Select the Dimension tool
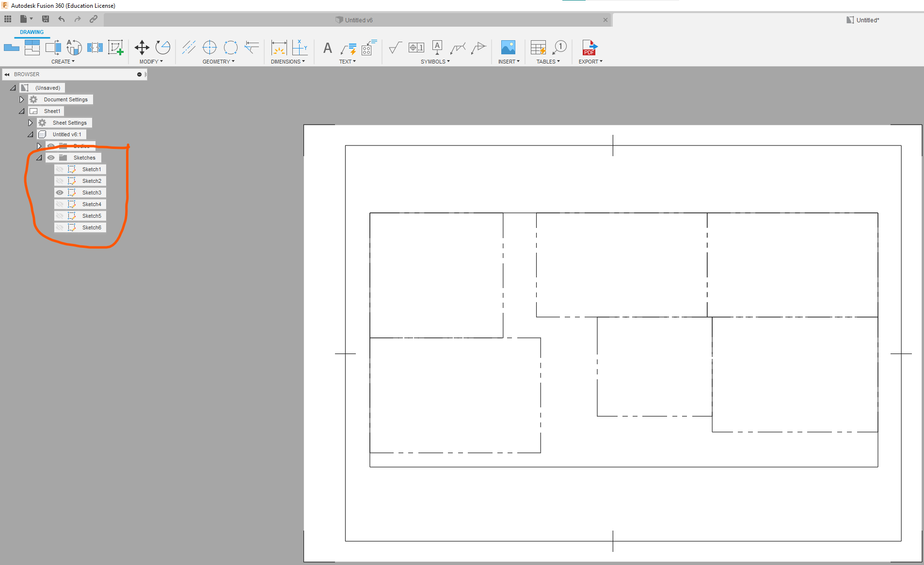This screenshot has width=924, height=565. (x=279, y=48)
